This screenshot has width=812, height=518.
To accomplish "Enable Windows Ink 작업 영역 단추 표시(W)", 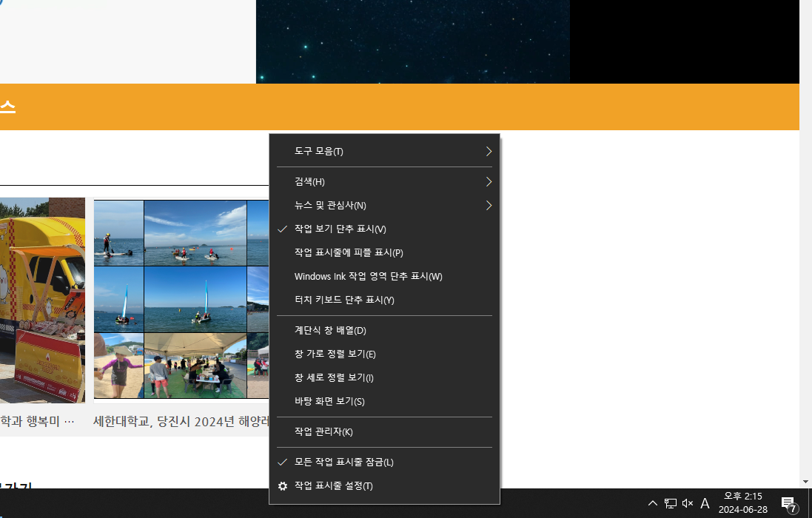I will point(368,277).
